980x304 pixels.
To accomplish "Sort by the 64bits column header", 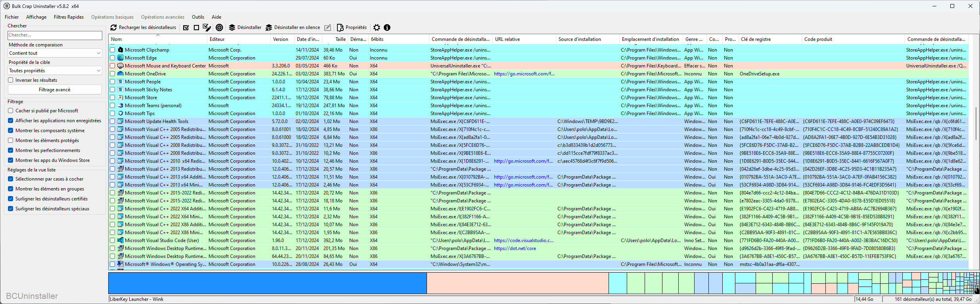I will (398, 39).
